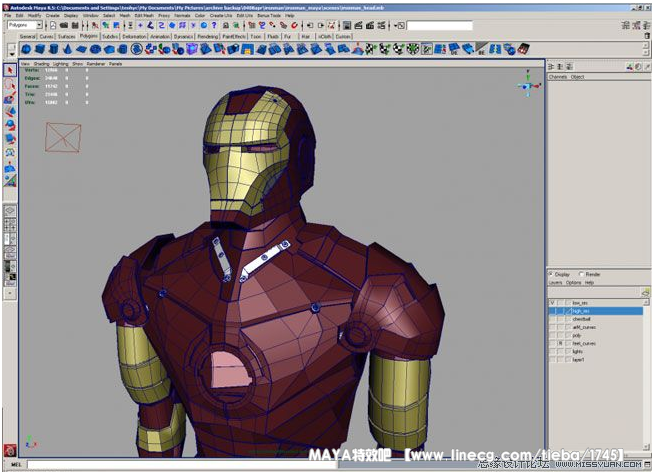
Task: Open the shelf options arrow menu
Action: coord(12,54)
